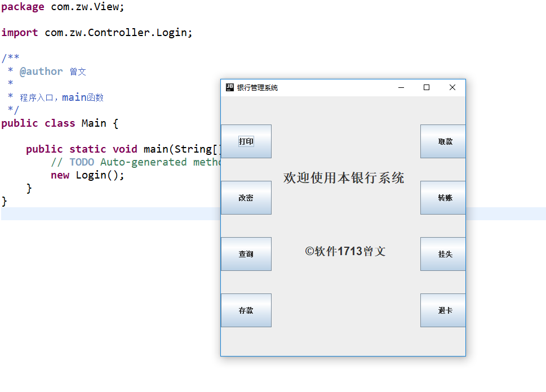Click the '@author 曾文' comment line

pyautogui.click(x=47, y=72)
